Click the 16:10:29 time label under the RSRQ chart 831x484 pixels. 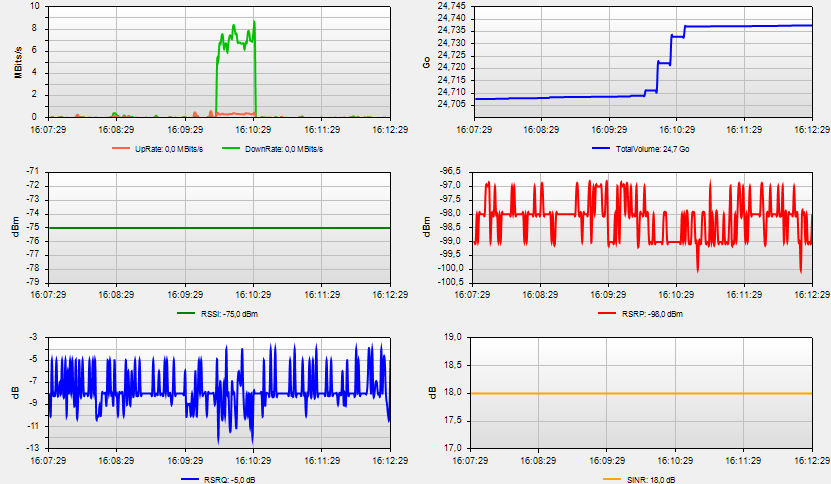(252, 461)
